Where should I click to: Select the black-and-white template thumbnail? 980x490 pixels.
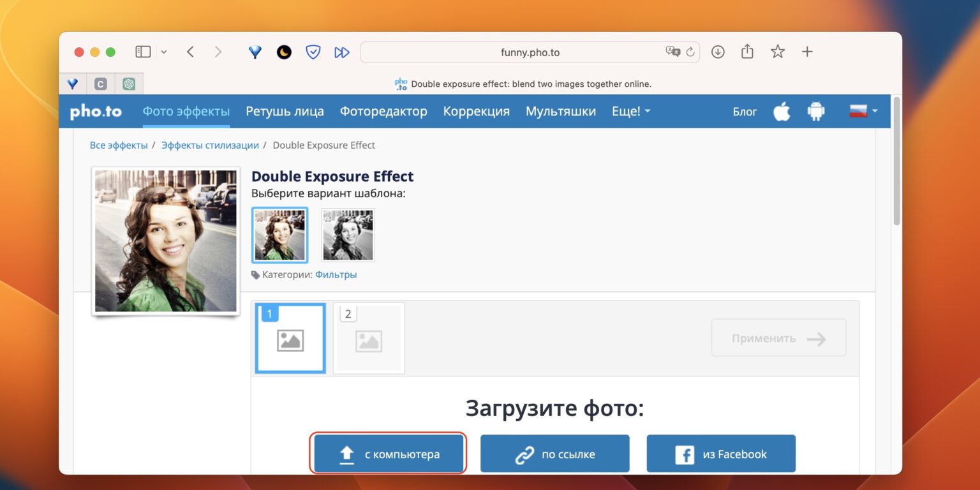click(x=348, y=235)
